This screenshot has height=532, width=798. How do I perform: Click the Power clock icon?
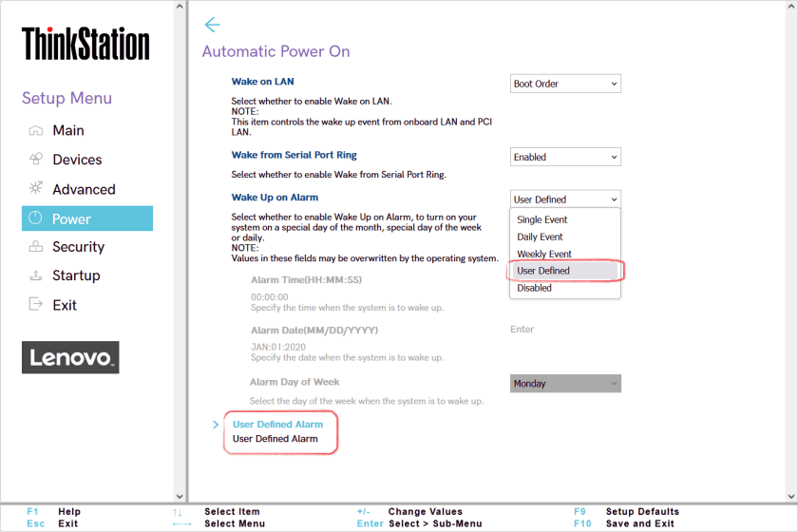click(x=36, y=218)
